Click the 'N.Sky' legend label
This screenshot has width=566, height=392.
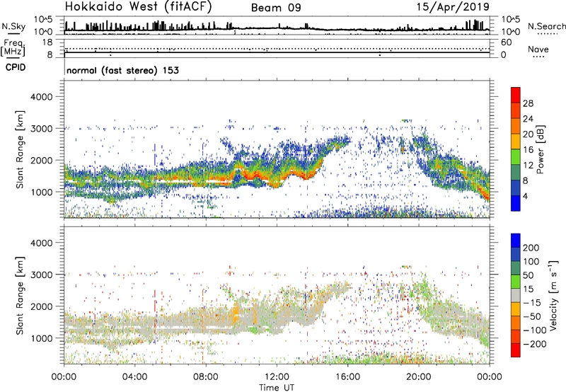(13, 26)
